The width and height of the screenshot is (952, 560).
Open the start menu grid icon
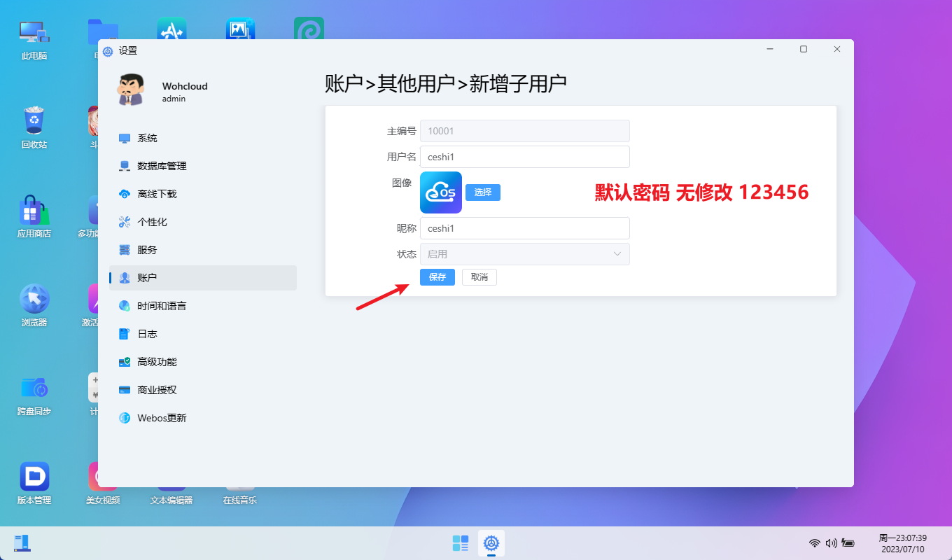coord(461,542)
